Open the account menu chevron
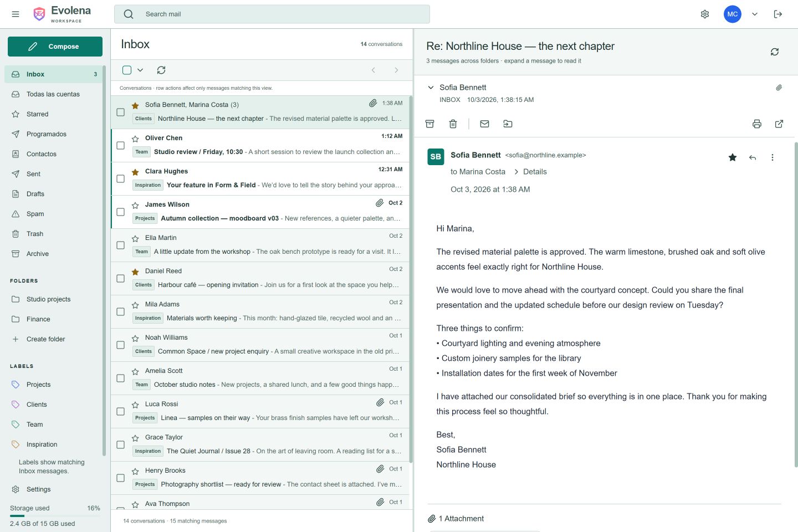 coord(755,14)
